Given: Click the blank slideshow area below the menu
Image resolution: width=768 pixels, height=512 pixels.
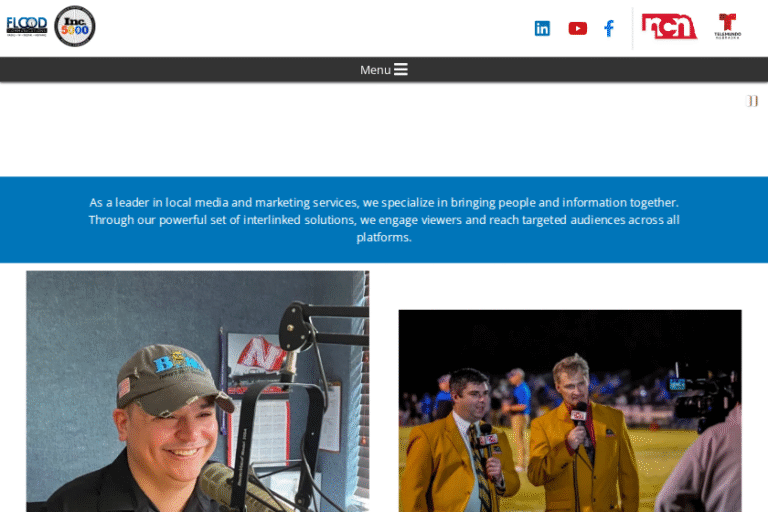Looking at the screenshot, I should [384, 129].
